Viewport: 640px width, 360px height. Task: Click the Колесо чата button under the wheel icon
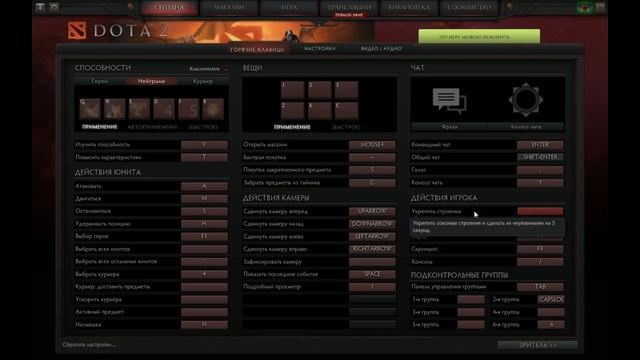526,127
